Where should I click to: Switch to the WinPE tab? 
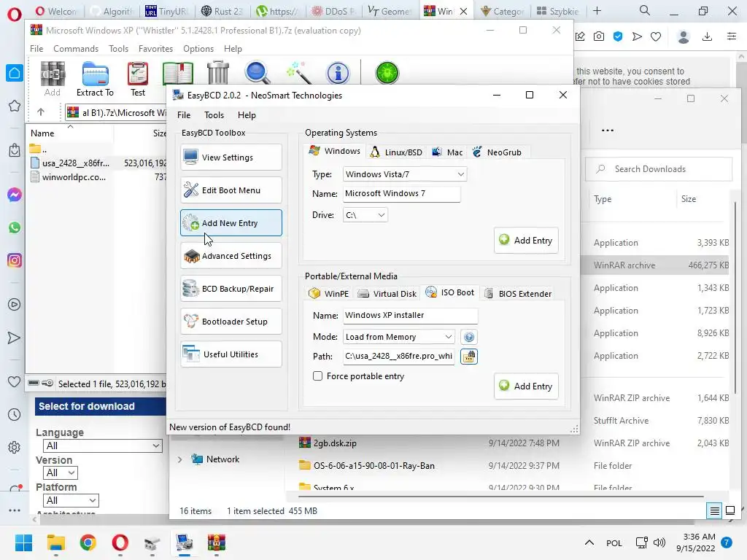coord(329,293)
